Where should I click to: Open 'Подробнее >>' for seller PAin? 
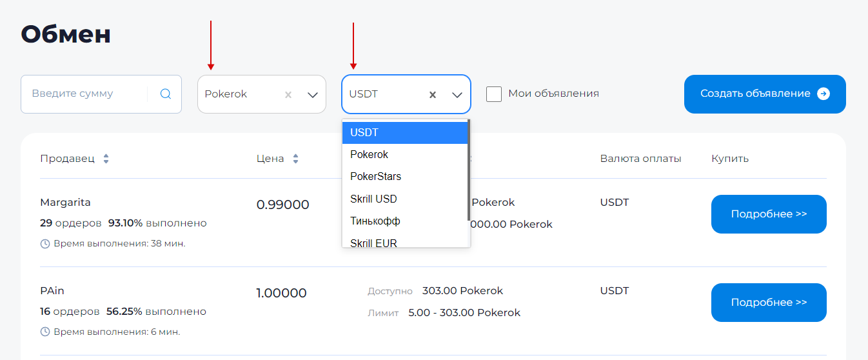pyautogui.click(x=769, y=303)
